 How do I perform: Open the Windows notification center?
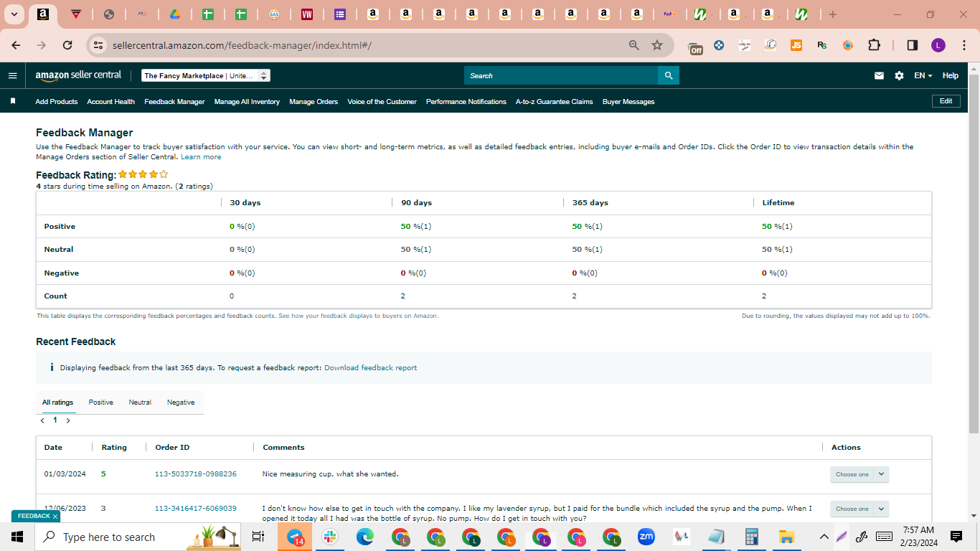click(956, 537)
